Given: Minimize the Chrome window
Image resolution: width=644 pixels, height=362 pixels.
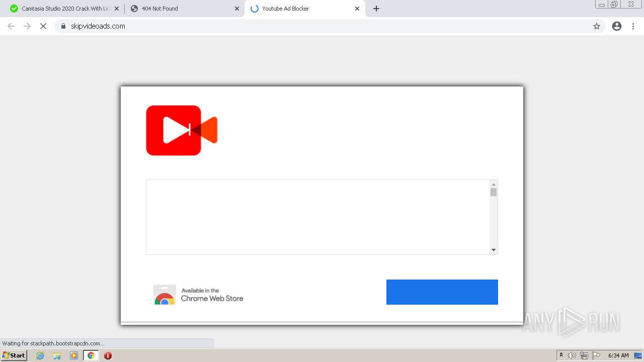Looking at the screenshot, I should (602, 5).
